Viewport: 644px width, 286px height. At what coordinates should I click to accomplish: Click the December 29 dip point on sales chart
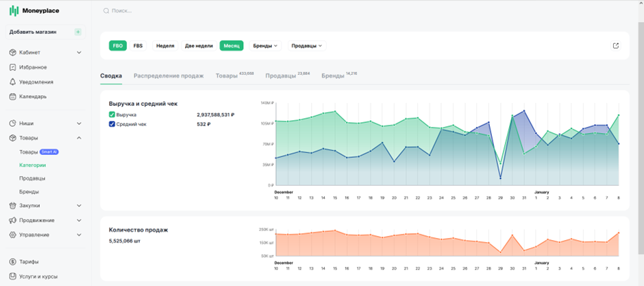click(500, 252)
